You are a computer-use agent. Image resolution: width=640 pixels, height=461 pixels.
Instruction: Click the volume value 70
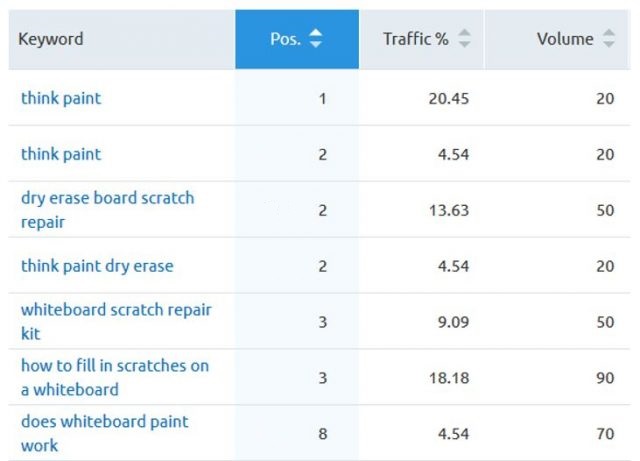coord(604,434)
